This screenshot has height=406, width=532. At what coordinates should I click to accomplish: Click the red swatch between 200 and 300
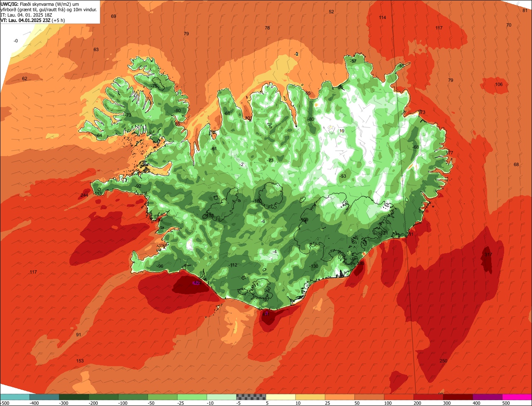click(428, 397)
